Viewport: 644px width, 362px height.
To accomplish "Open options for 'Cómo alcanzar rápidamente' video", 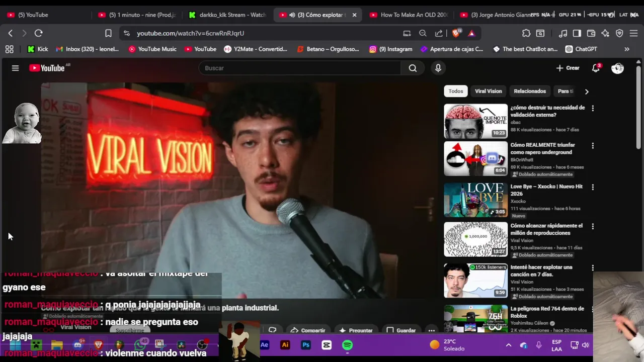I will pos(593,227).
